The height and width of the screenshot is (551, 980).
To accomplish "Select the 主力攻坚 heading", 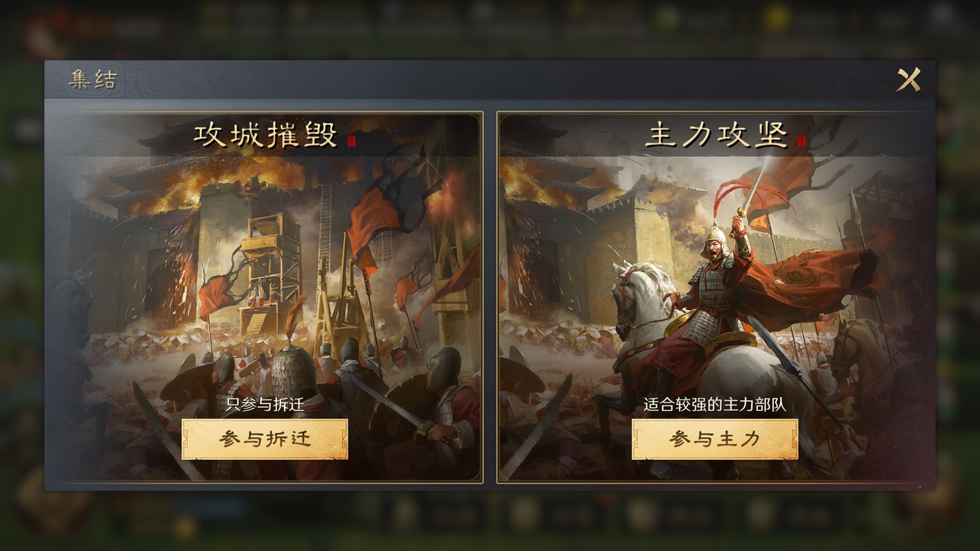I will point(716,135).
